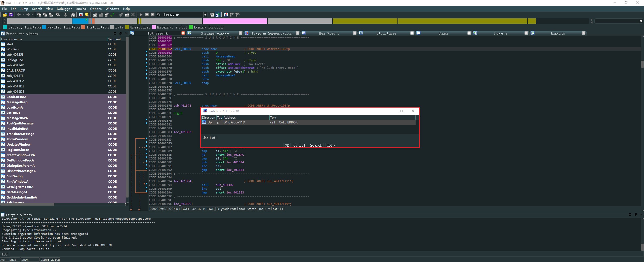Save the database with the floppy icon
The image size is (644, 262).
[11, 15]
